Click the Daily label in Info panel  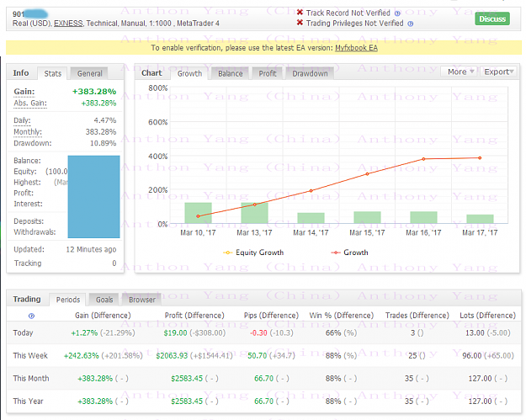[22, 120]
